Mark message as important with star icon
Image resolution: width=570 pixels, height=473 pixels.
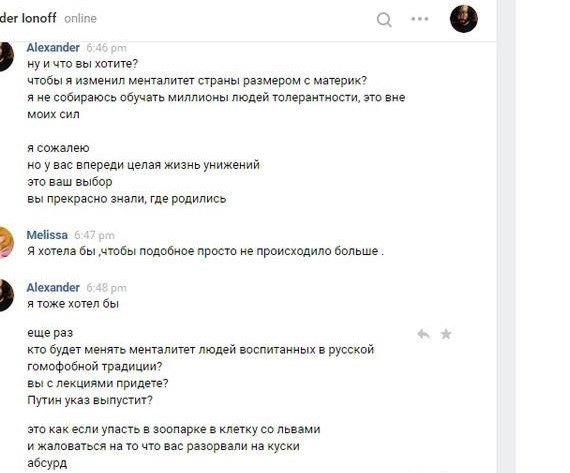pos(446,334)
